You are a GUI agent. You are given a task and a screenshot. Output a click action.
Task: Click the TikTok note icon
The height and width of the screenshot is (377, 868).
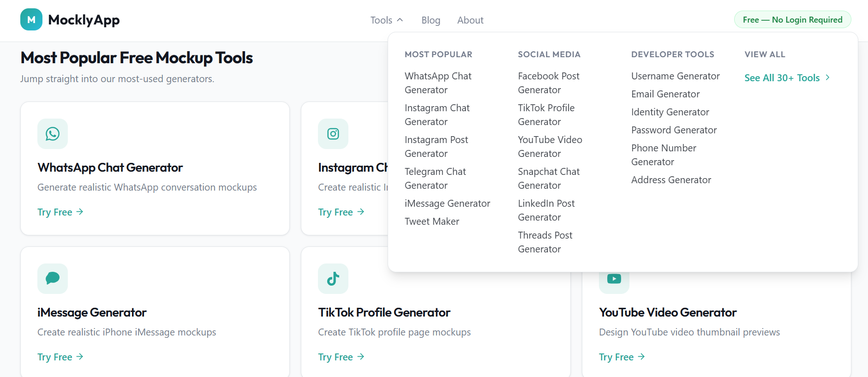click(333, 279)
